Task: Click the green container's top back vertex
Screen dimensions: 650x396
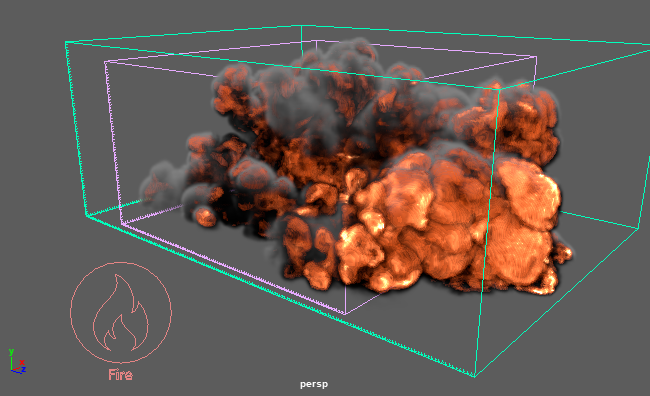Action: point(301,26)
